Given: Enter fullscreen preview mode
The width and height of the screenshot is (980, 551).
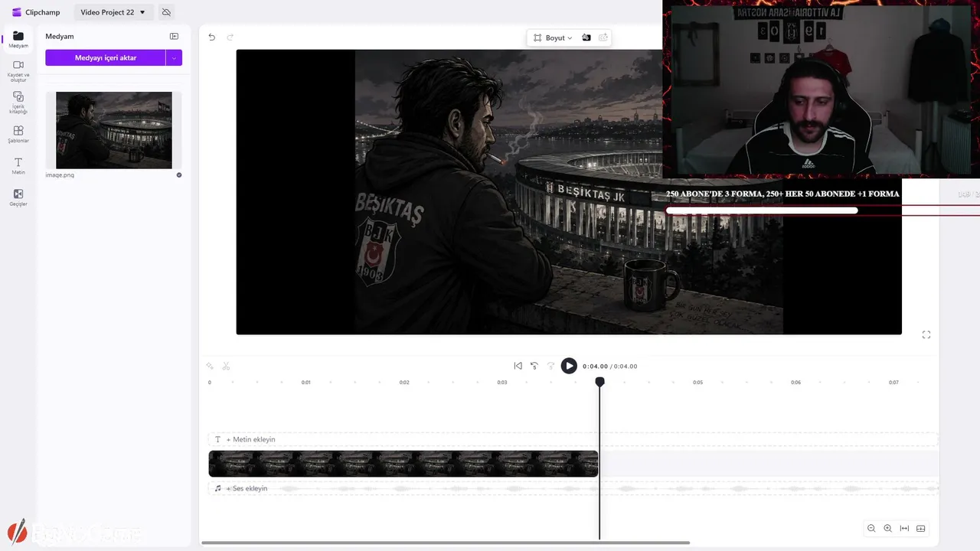Looking at the screenshot, I should [926, 334].
